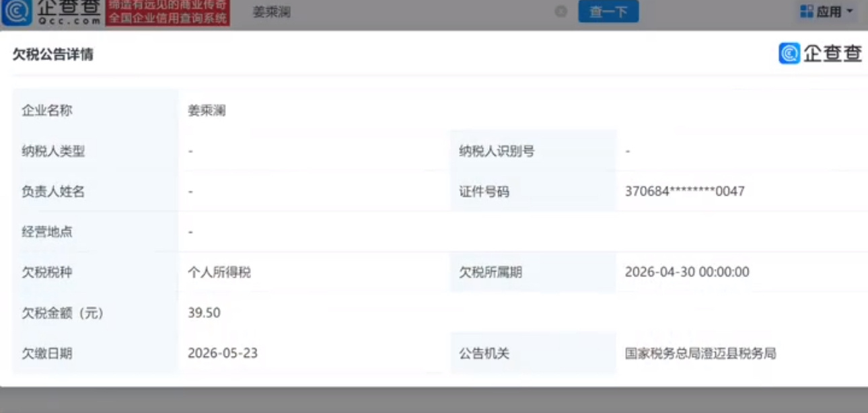
Task: Click the red slogan banner beside the logo
Action: pyautogui.click(x=168, y=12)
